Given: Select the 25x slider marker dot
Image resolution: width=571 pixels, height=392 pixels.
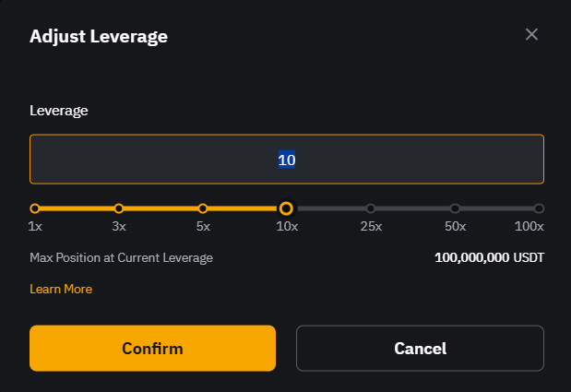Looking at the screenshot, I should pyautogui.click(x=371, y=208).
